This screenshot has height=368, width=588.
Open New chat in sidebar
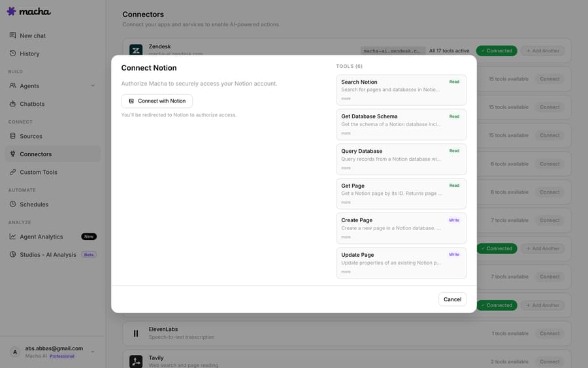coord(53,36)
